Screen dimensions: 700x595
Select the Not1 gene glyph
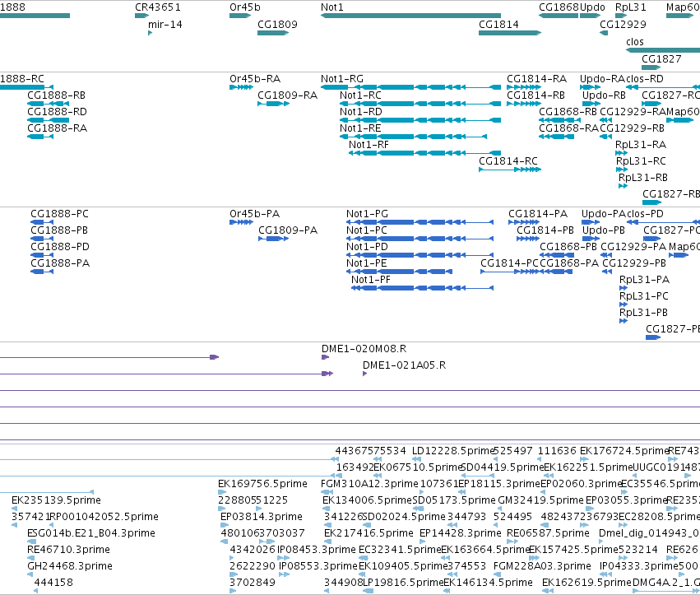(410, 16)
